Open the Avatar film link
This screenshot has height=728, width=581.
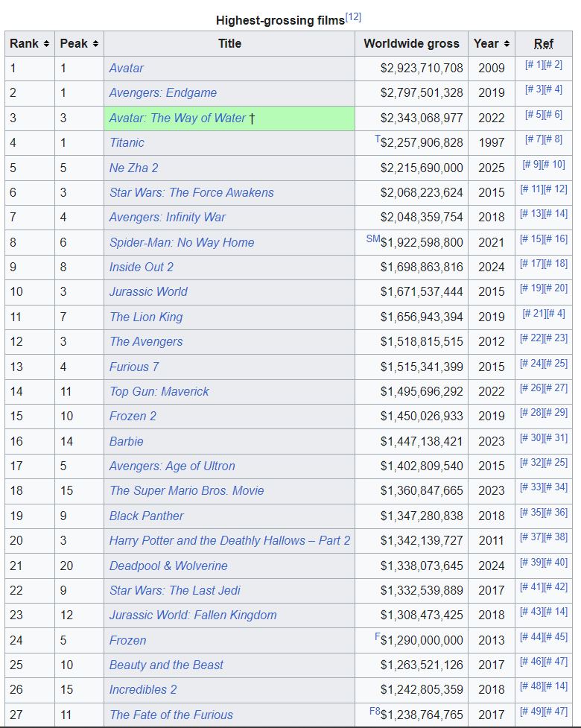126,69
